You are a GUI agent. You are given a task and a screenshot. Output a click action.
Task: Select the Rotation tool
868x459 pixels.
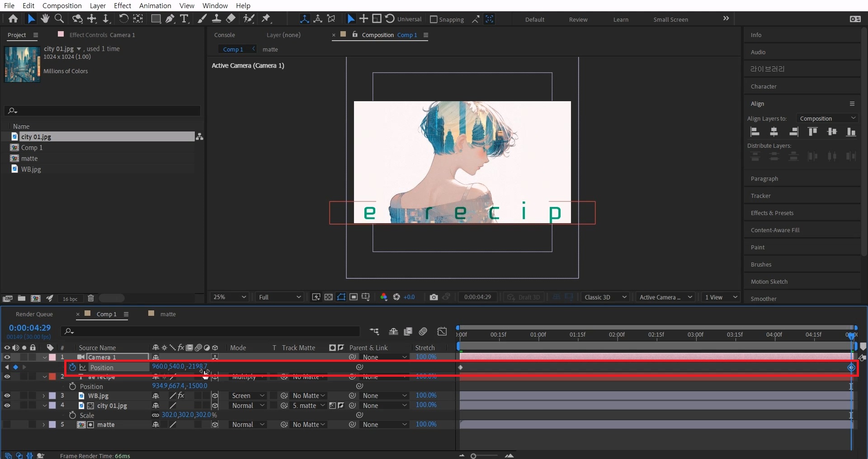click(x=123, y=19)
